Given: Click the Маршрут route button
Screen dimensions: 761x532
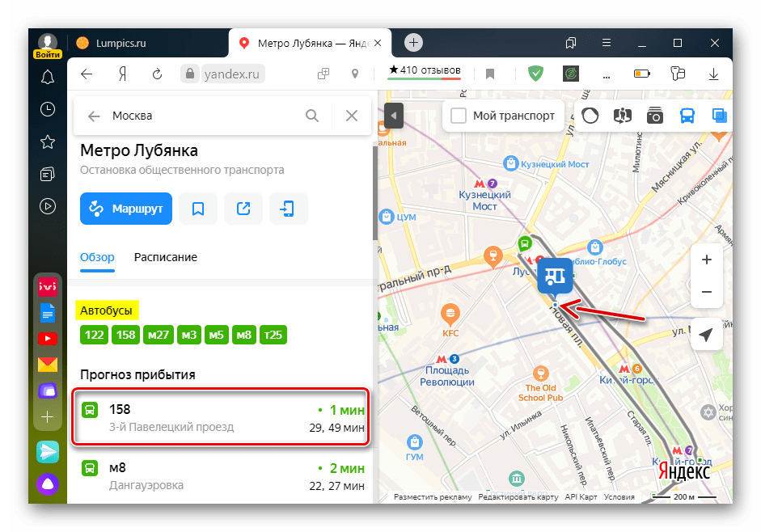Looking at the screenshot, I should [x=126, y=209].
